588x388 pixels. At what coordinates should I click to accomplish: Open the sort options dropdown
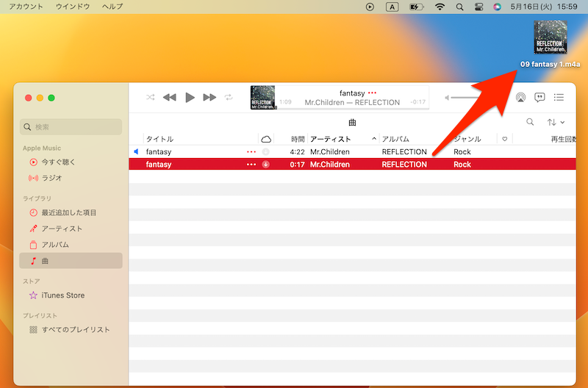[x=556, y=122]
